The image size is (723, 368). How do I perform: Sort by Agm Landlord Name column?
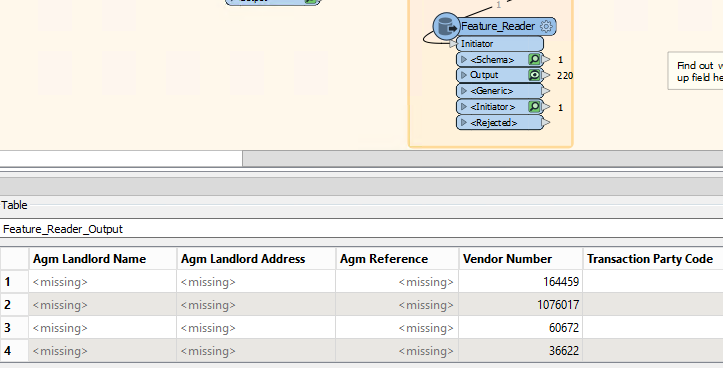tap(103, 259)
